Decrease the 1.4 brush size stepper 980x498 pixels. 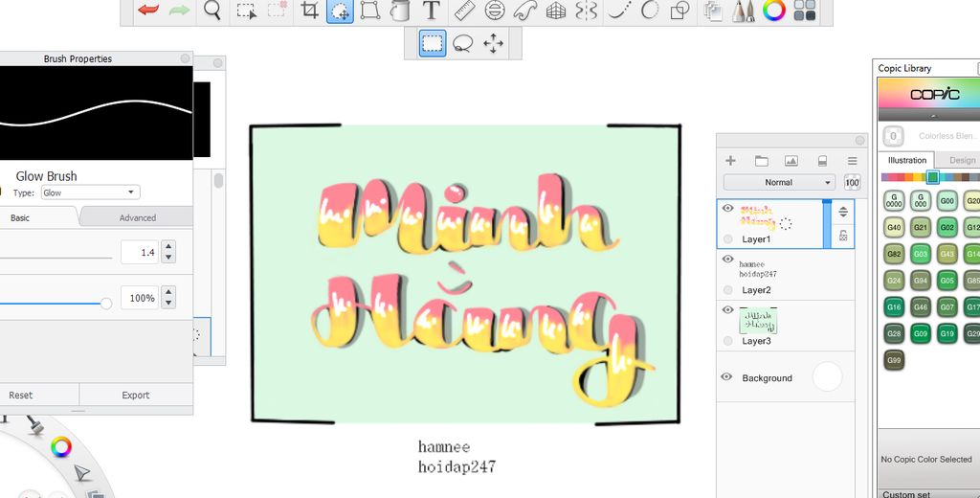click(x=168, y=257)
